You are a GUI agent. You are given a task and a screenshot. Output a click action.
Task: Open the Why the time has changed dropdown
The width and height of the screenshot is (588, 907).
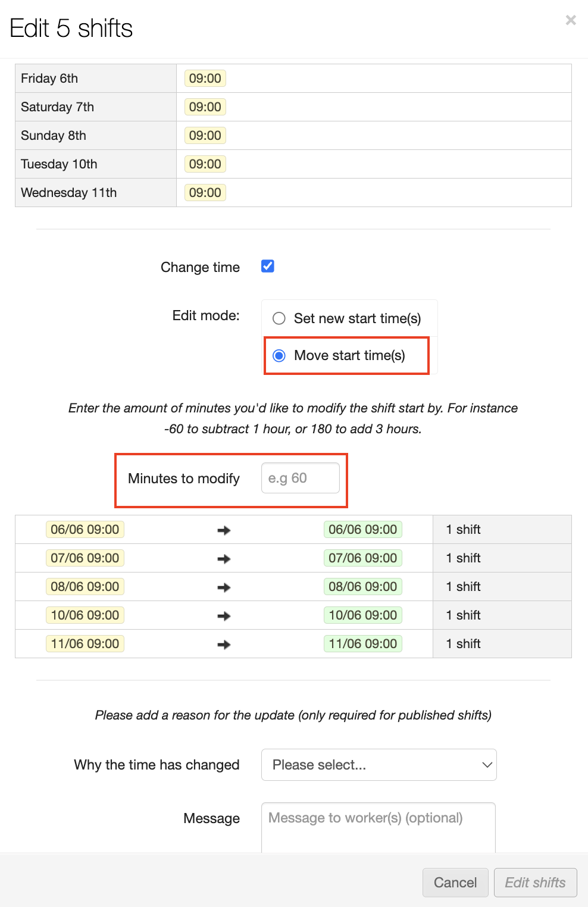[x=379, y=765]
